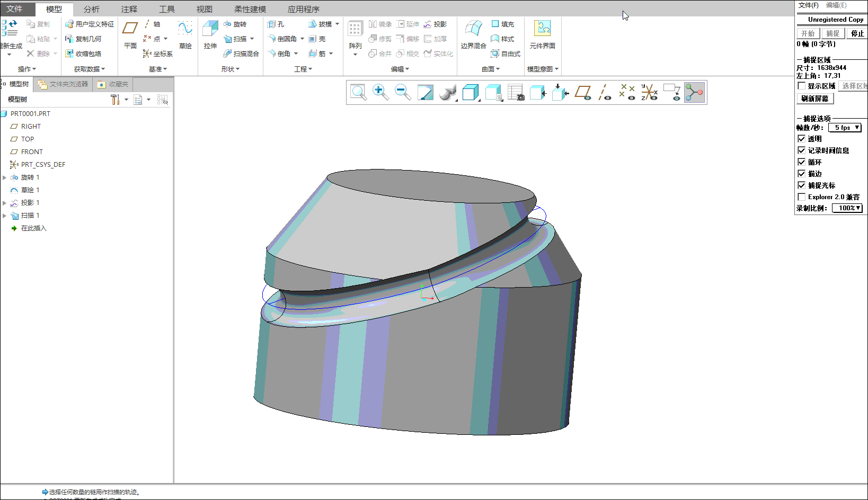The image size is (868, 500).
Task: Open the 工程 group dropdown
Action: pyautogui.click(x=303, y=69)
